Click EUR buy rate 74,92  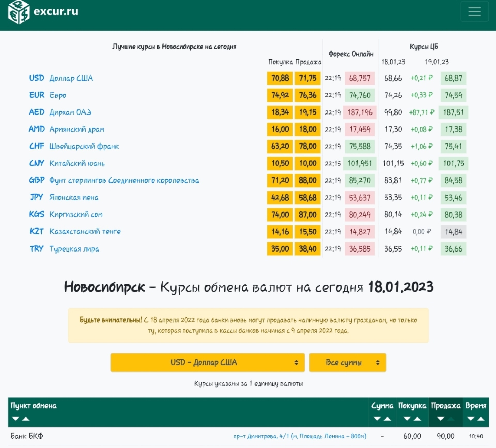tap(280, 95)
